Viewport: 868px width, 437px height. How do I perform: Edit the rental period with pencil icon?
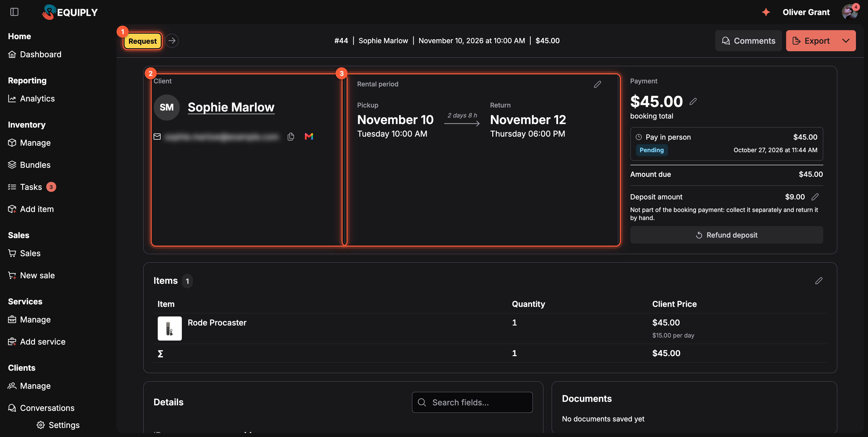(598, 84)
